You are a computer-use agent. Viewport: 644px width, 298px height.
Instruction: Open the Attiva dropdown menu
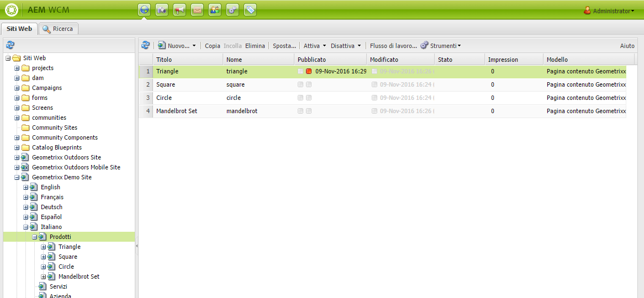(x=315, y=46)
